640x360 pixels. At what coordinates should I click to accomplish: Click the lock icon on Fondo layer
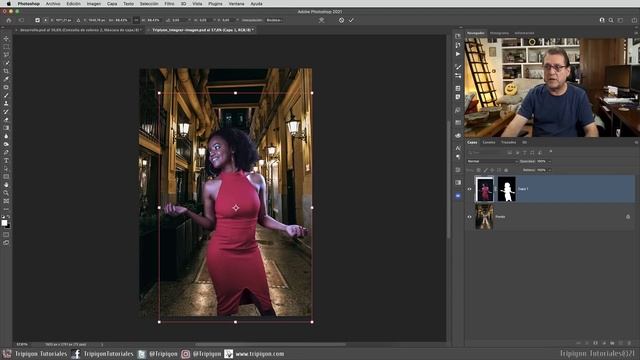click(628, 217)
